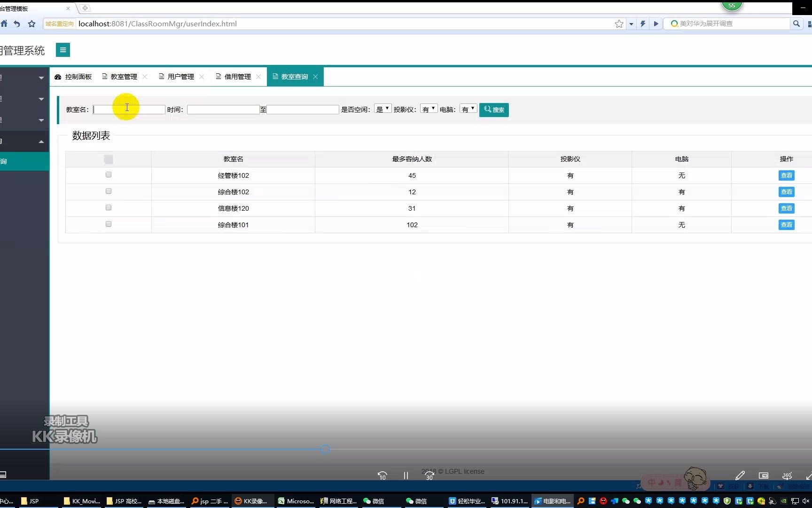Viewport: 812px width, 508px height.
Task: Expand the second sidebar menu arrow
Action: (41, 99)
